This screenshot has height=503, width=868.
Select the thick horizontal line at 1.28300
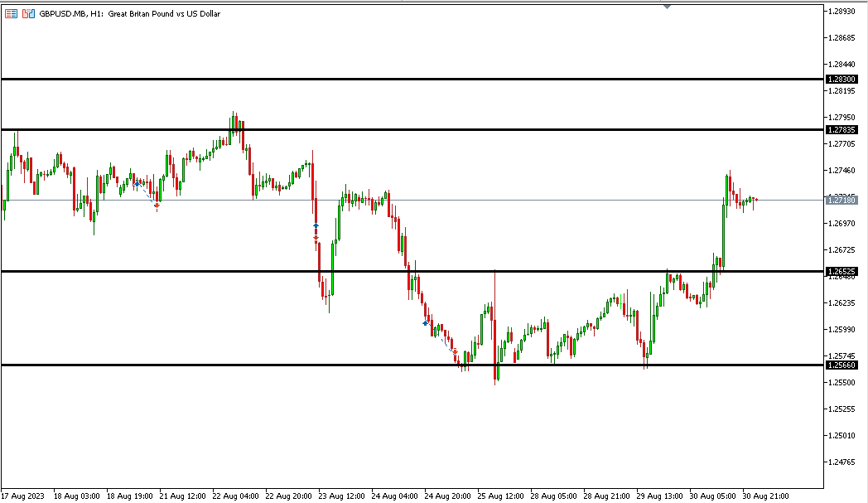(x=412, y=80)
